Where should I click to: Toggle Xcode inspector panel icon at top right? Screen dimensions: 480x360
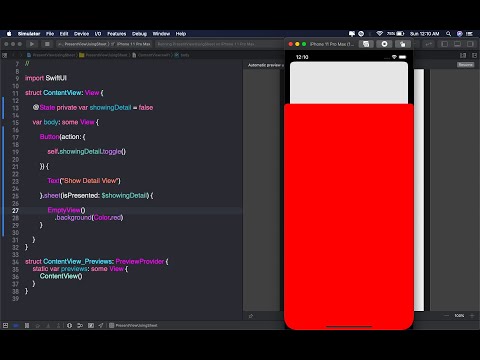point(470,44)
